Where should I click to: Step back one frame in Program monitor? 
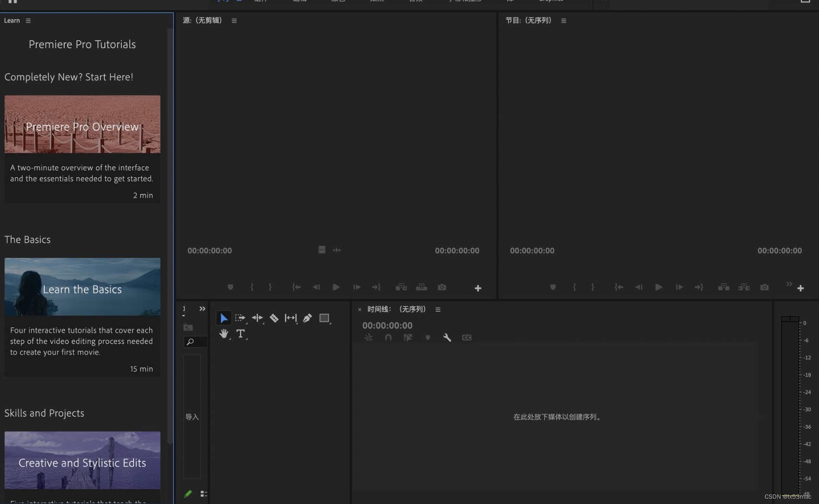(639, 287)
